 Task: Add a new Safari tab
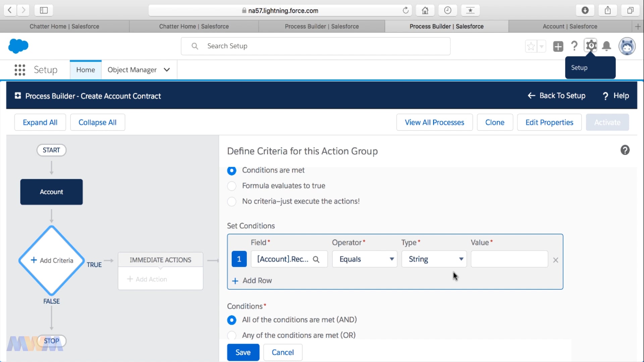638,26
